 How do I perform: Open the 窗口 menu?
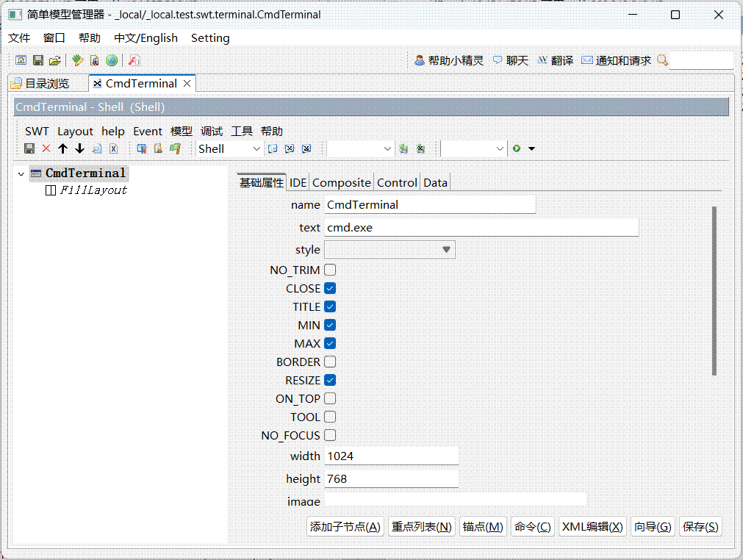54,38
